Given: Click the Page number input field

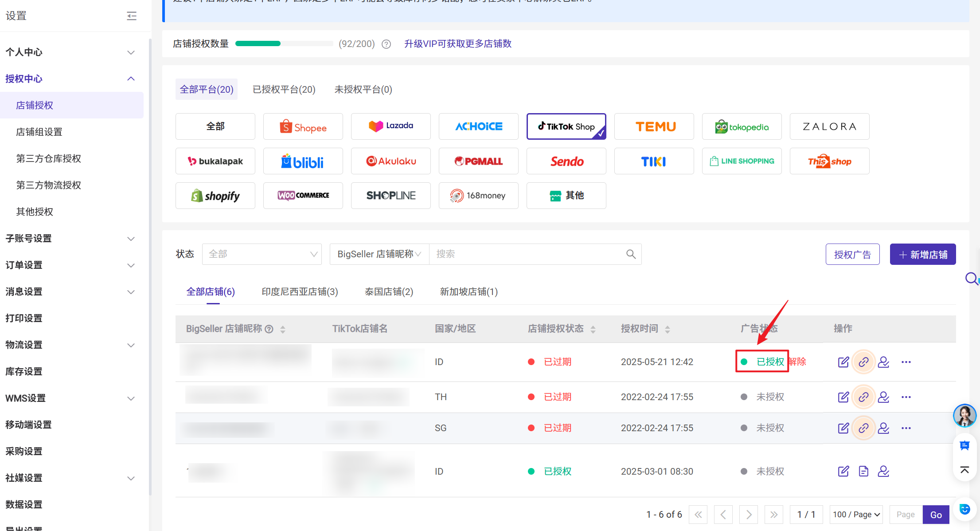Looking at the screenshot, I should (906, 515).
